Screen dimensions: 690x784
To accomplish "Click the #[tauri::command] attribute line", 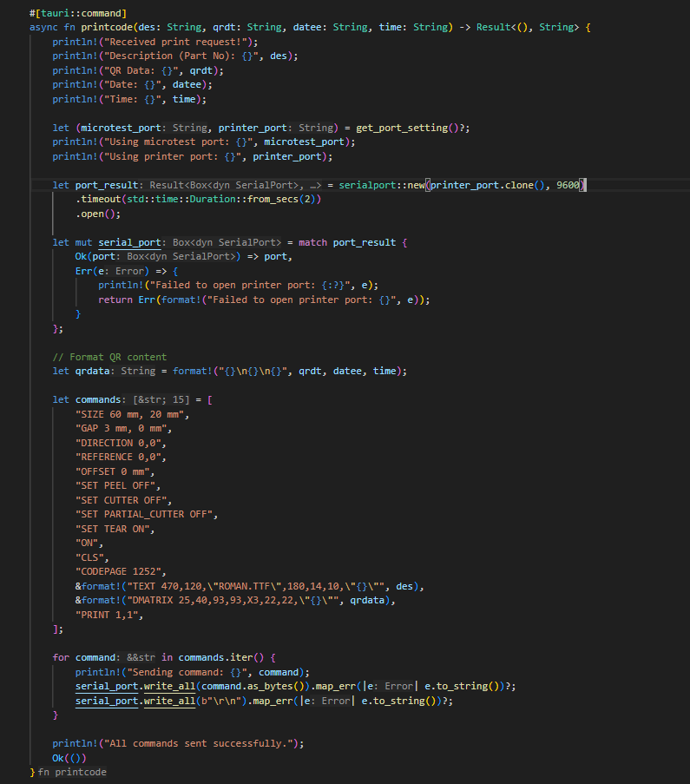I will (x=77, y=13).
